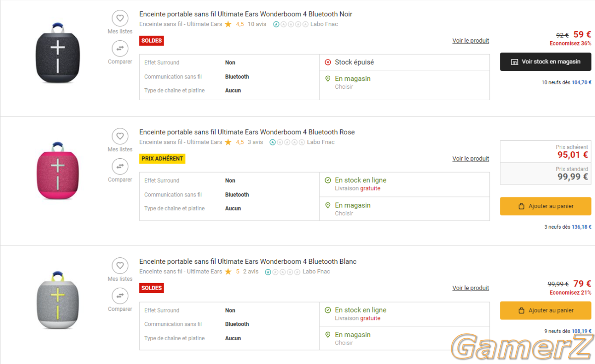Screen dimensions: 595x364
Task: Click the store location pin for Blanc speaker
Action: click(x=328, y=335)
